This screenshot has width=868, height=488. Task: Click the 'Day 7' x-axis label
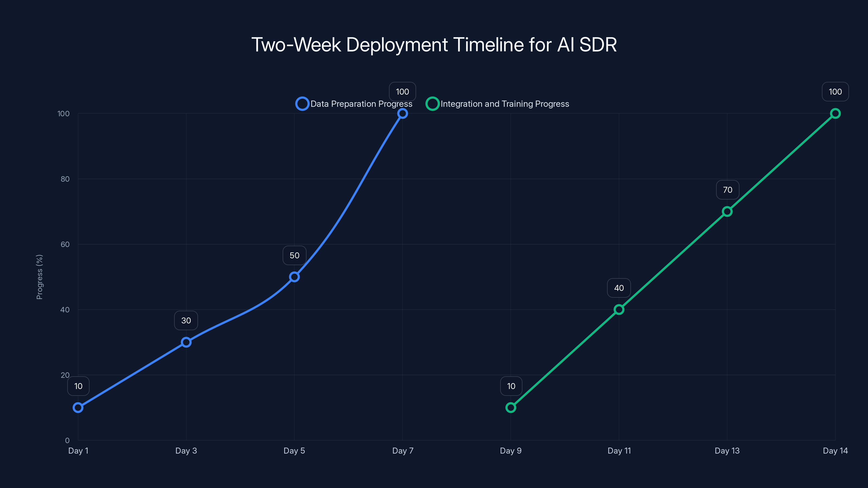pos(403,451)
